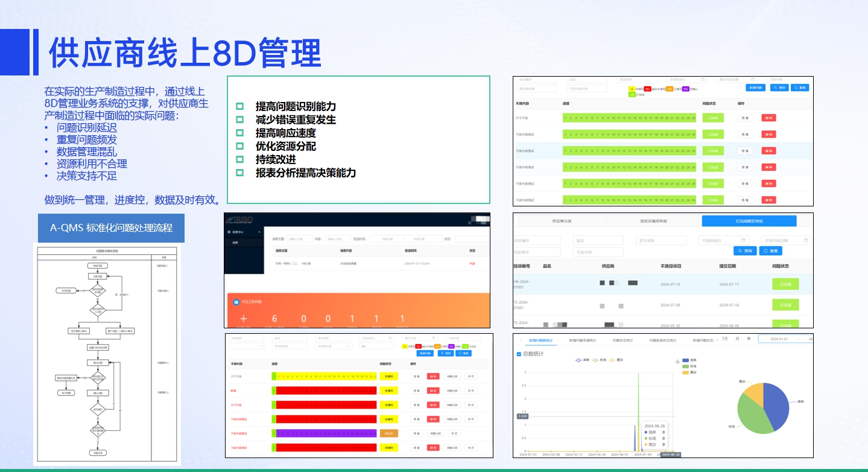This screenshot has width=868, height=472.
Task: Click calendar icon in report export 计划完成日期 field
Action: pos(806,240)
